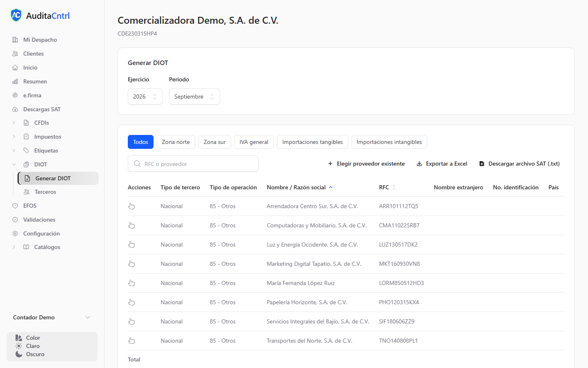
Task: Click action icon for Arrendadora Centro Sur row
Action: (x=131, y=206)
